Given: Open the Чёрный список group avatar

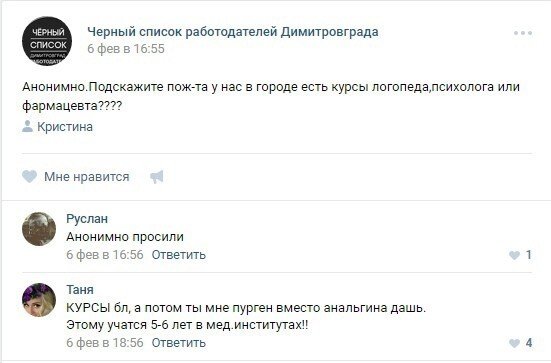Looking at the screenshot, I should pyautogui.click(x=47, y=41).
